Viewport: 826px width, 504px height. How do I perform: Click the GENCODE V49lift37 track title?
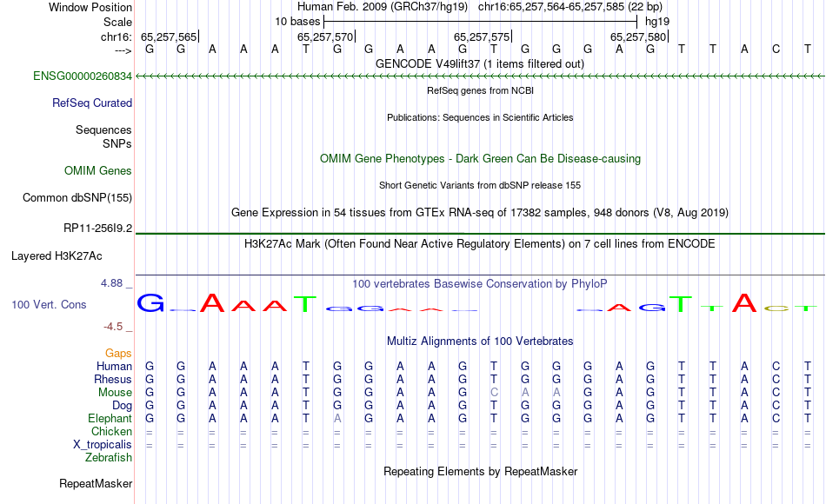coord(480,63)
